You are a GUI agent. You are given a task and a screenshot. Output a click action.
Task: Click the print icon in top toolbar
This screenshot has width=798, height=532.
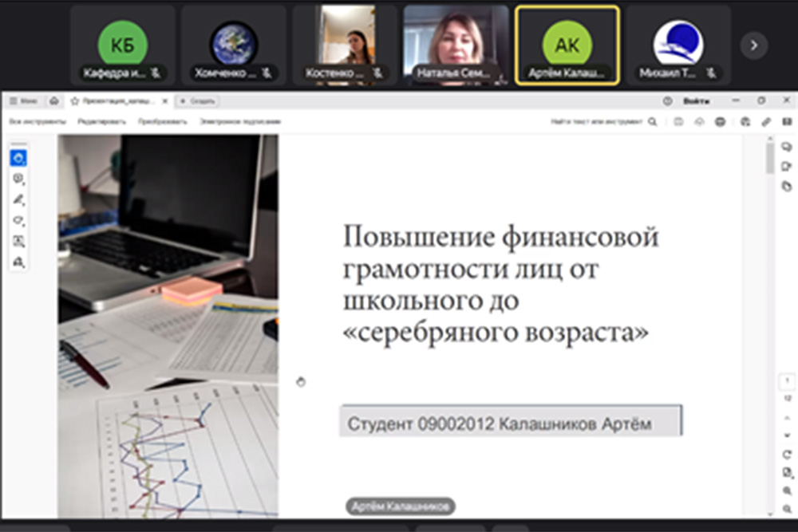coord(721,122)
